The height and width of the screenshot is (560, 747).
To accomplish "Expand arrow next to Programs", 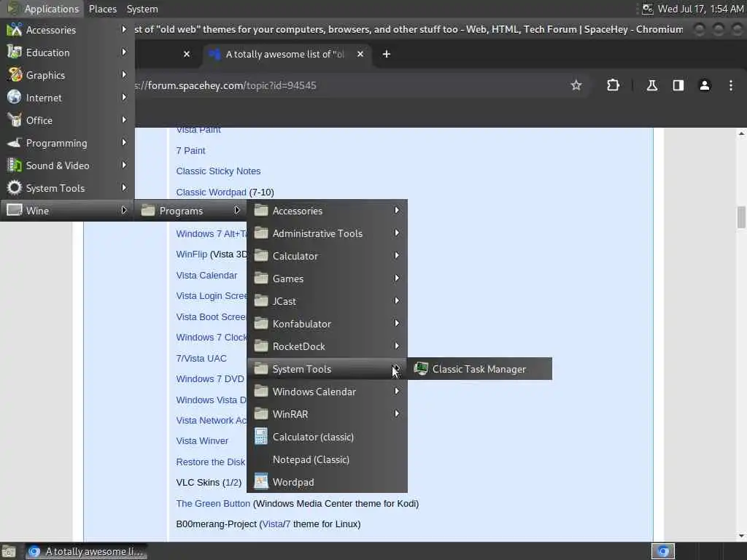I will [237, 210].
